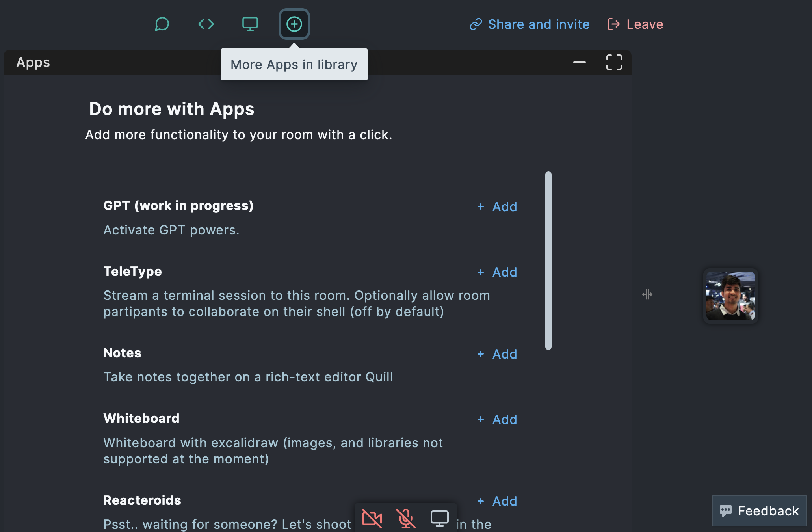This screenshot has width=812, height=532.
Task: Collapse the Apps panel with dash icon
Action: pyautogui.click(x=579, y=62)
